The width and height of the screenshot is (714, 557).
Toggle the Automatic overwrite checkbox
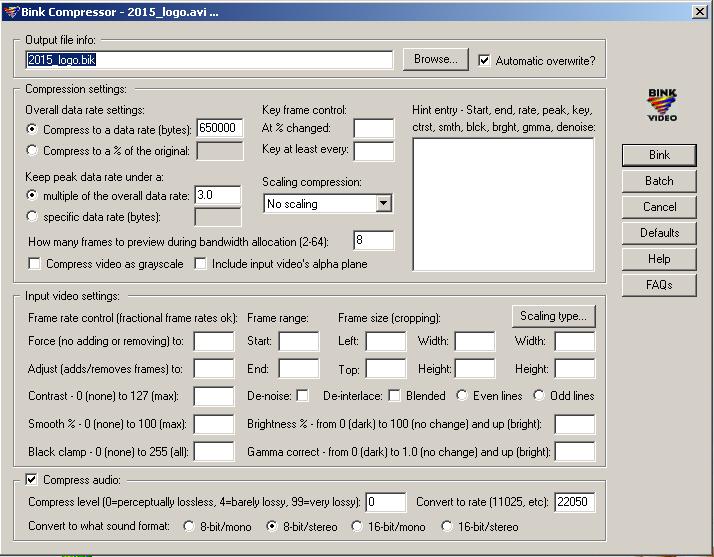[x=484, y=60]
